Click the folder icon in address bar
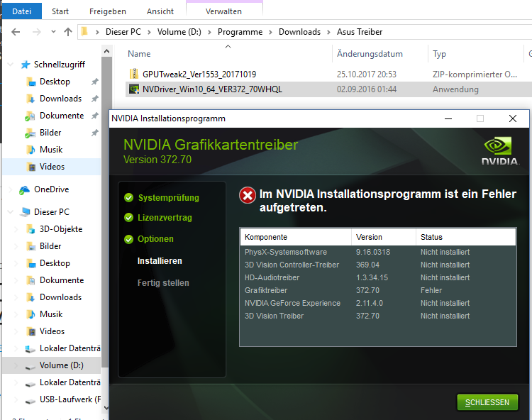 pyautogui.click(x=85, y=31)
